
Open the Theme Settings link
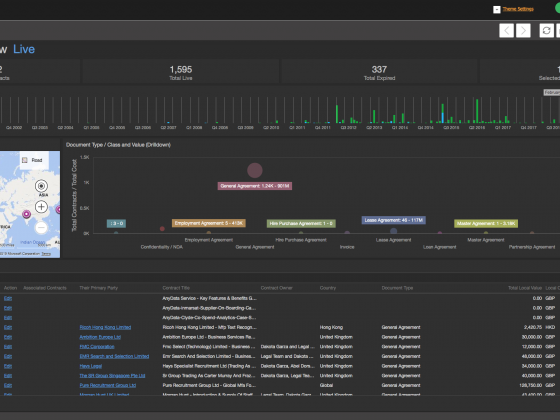tap(518, 9)
